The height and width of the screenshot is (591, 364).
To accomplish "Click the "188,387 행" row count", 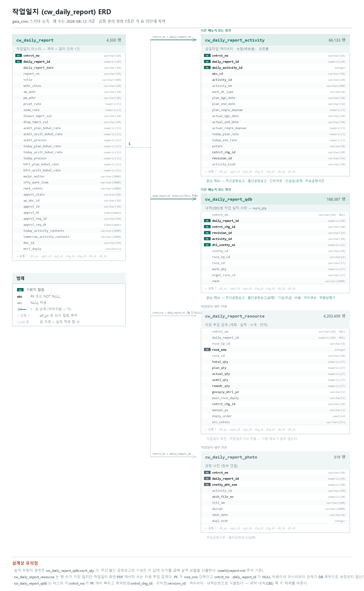I will (x=336, y=199).
